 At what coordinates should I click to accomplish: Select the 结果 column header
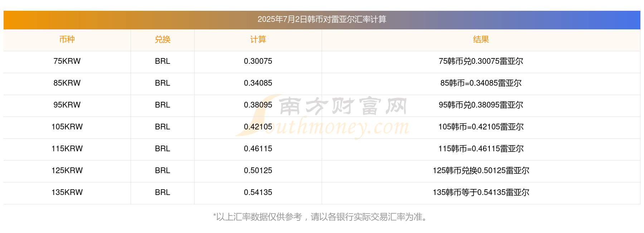(x=481, y=39)
